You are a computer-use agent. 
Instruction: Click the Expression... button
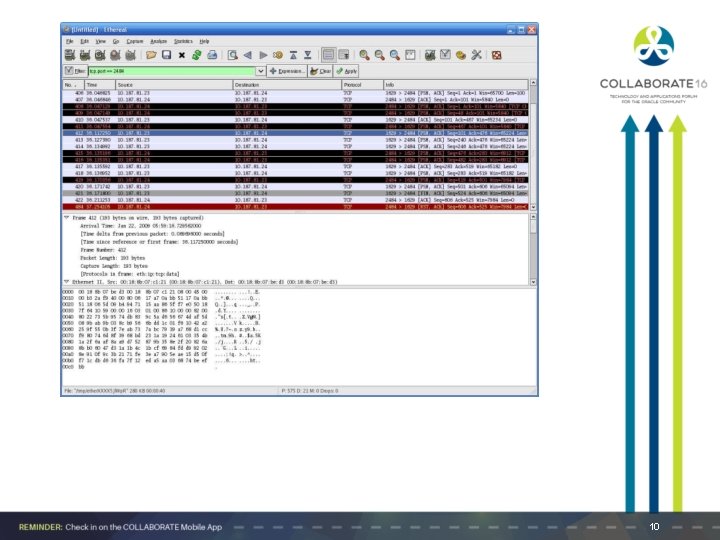pyautogui.click(x=287, y=71)
